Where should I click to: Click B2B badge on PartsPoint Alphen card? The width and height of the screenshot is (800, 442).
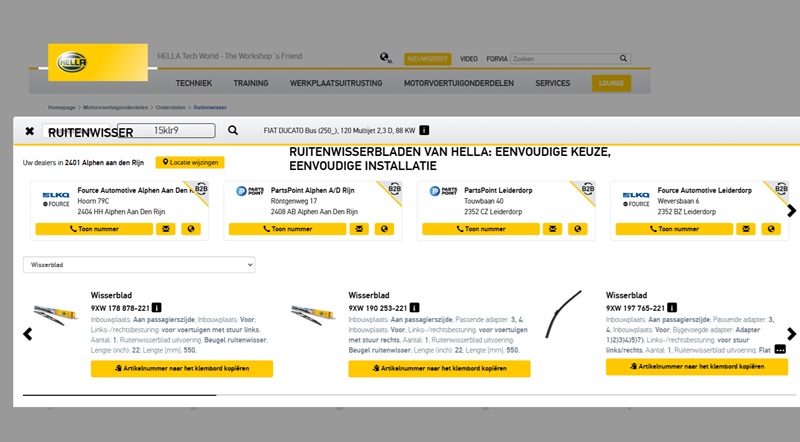395,189
